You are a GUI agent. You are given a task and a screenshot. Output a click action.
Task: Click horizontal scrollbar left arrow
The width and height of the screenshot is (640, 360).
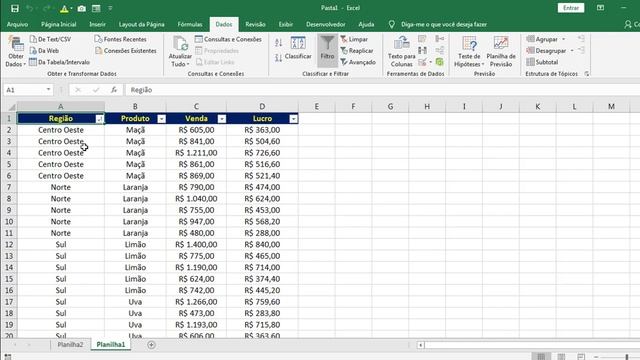click(420, 345)
